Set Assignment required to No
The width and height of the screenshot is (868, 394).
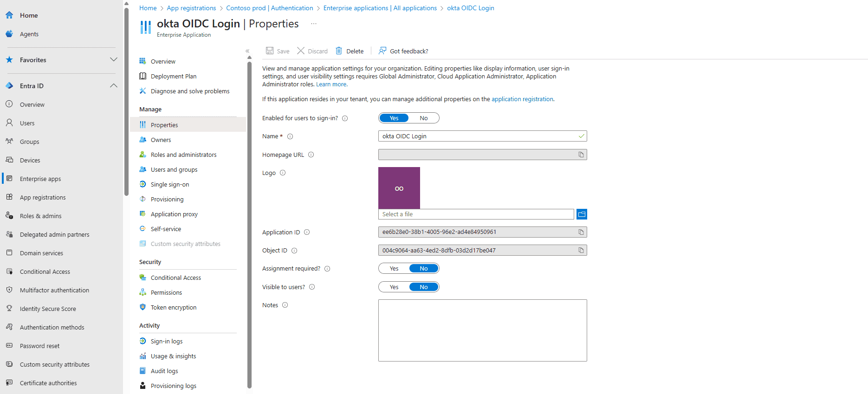(x=424, y=268)
